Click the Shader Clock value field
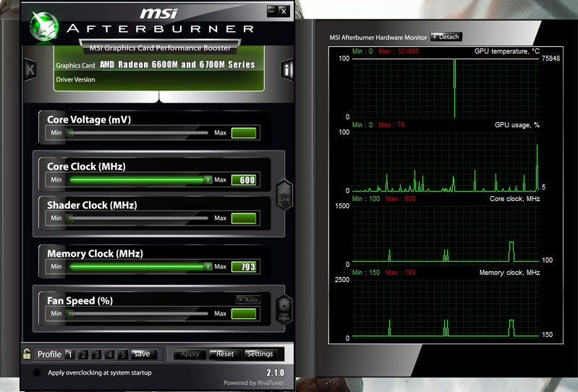The width and height of the screenshot is (578, 392). (244, 218)
